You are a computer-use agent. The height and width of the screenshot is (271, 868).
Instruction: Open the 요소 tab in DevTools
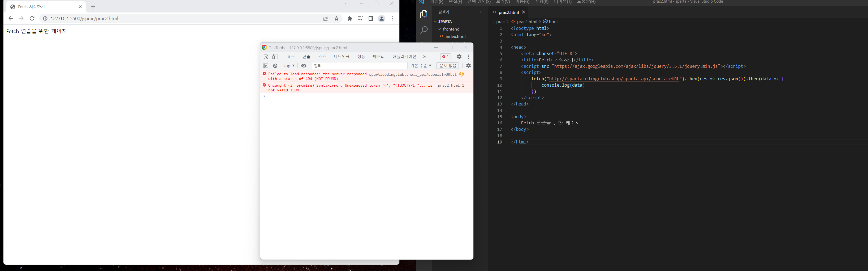291,57
